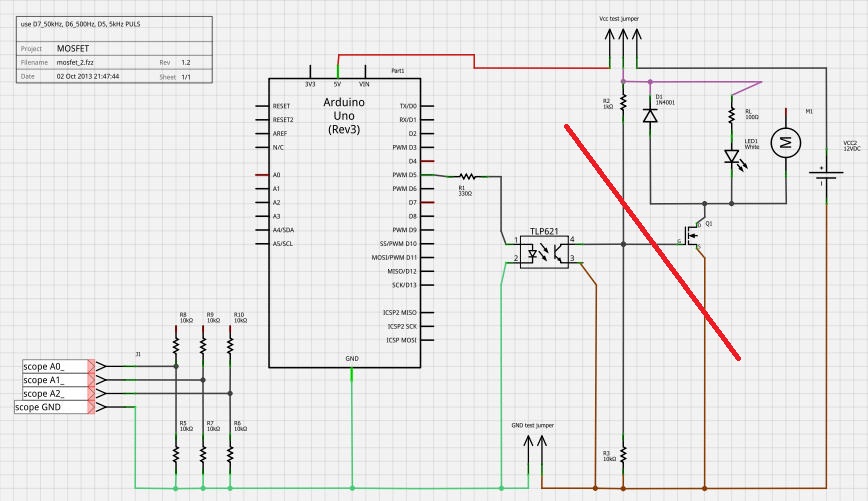Select the R1 330Ω resistor
This screenshot has height=501, width=868.
[x=465, y=175]
